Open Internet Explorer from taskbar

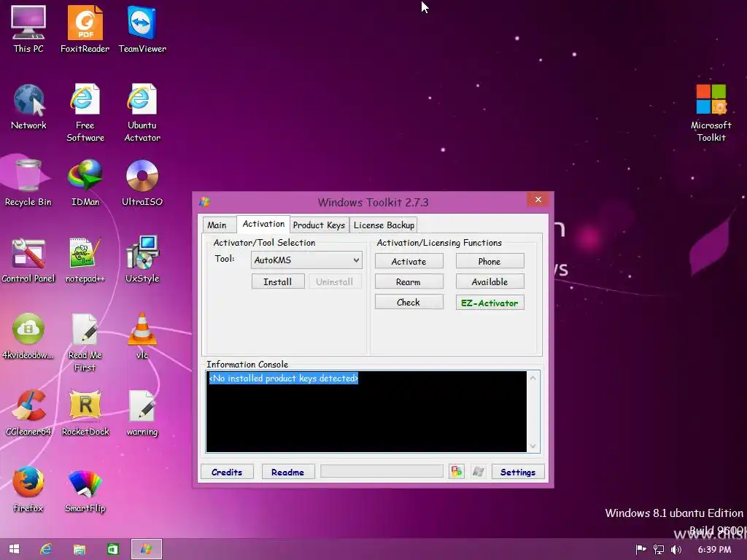[x=46, y=549]
